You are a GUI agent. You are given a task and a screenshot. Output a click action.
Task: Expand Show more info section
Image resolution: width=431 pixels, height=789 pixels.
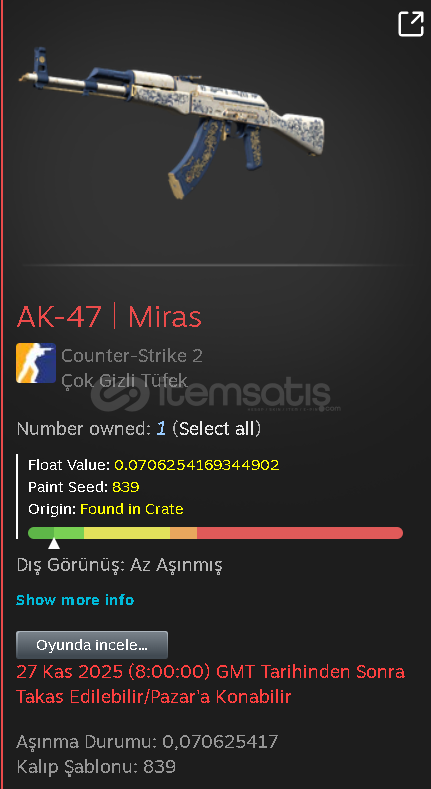click(x=75, y=600)
